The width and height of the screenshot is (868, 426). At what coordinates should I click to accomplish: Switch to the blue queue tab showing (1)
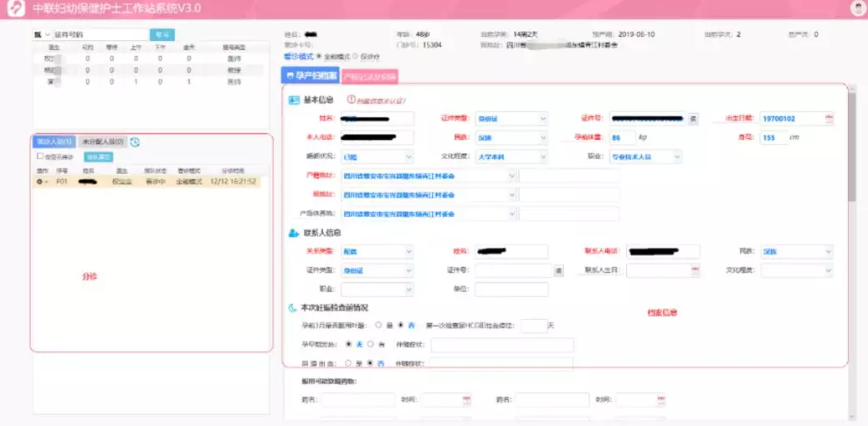pyautogui.click(x=53, y=142)
